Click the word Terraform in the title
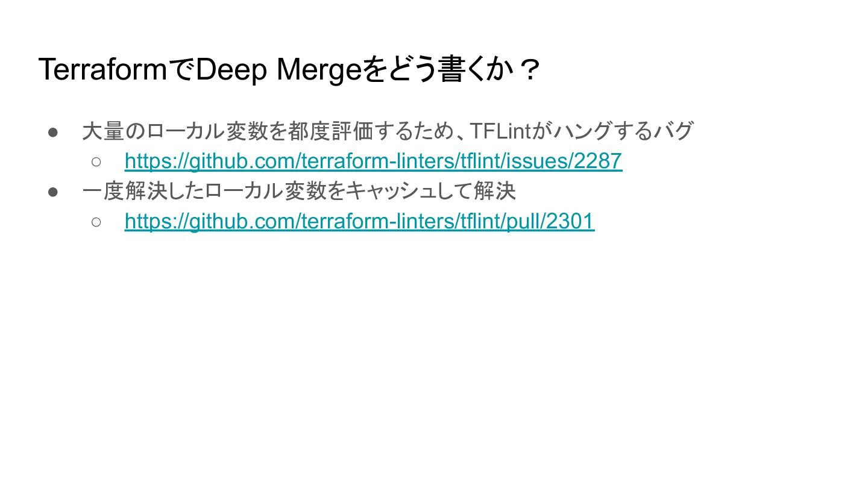This screenshot has height=488, width=868. point(102,70)
